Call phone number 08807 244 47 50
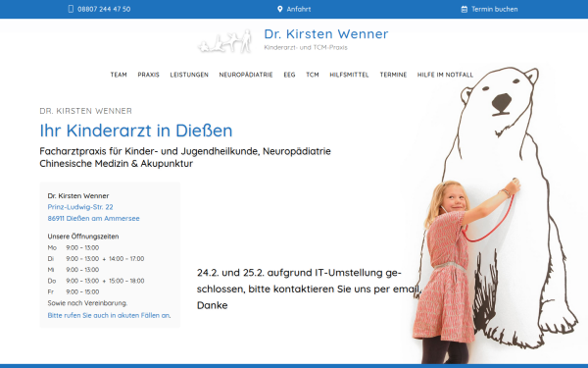Image resolution: width=588 pixels, height=368 pixels. (104, 9)
